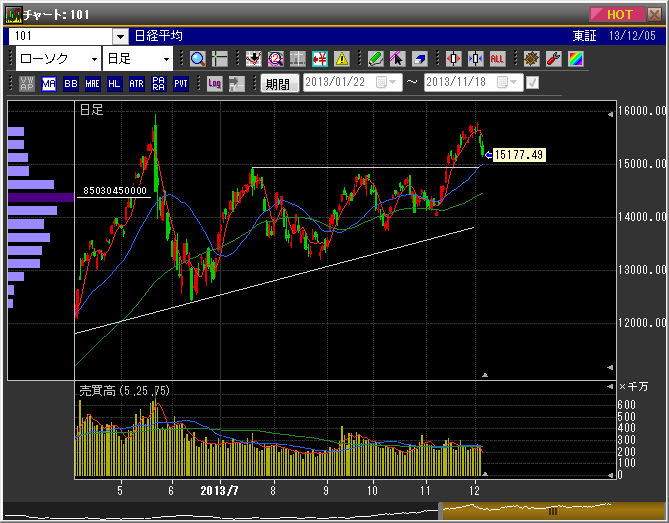Tick the checkbox beside the end date
This screenshot has height=523, width=669.
pyautogui.click(x=532, y=83)
